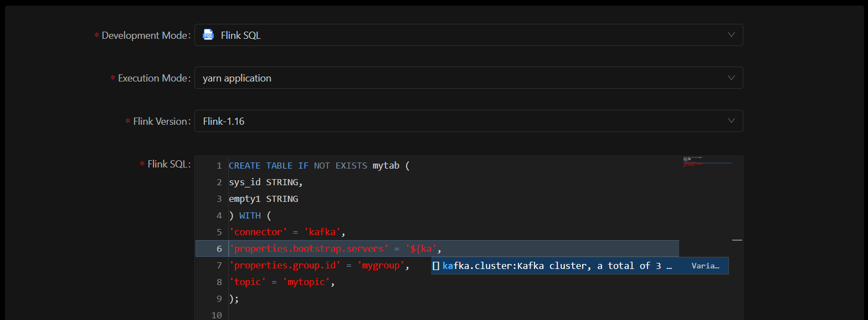The image size is (868, 320).
Task: Click the variable bracket icon in suggestion
Action: (x=436, y=266)
